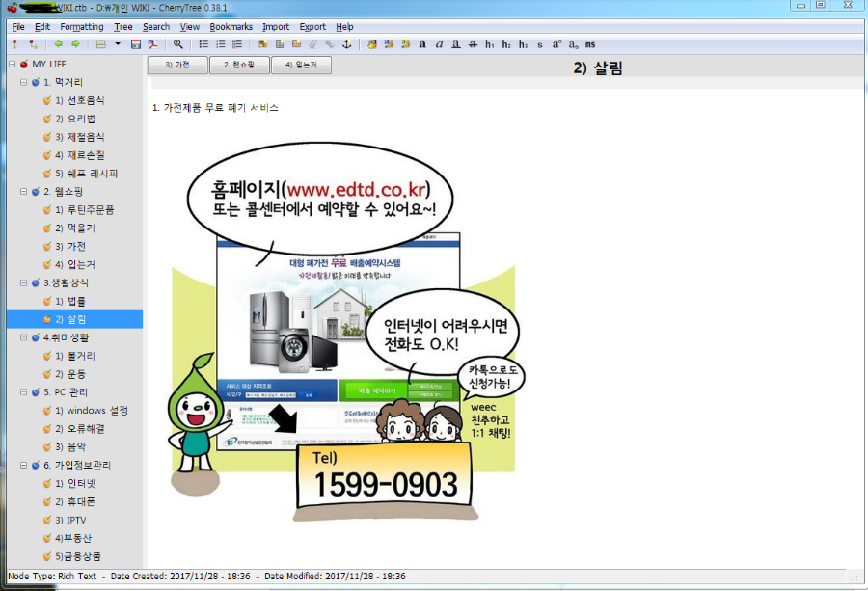Select the 1) 법률 tree node
868x591 pixels.
(70, 302)
